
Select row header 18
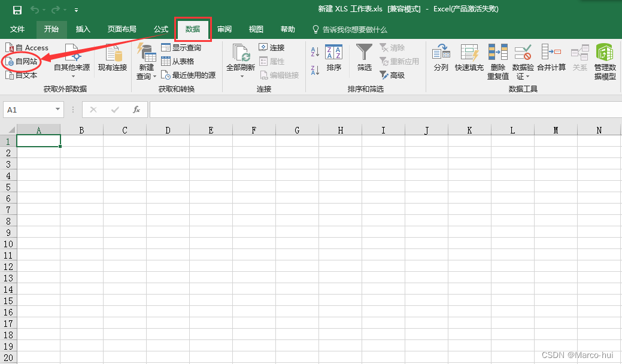[8, 335]
